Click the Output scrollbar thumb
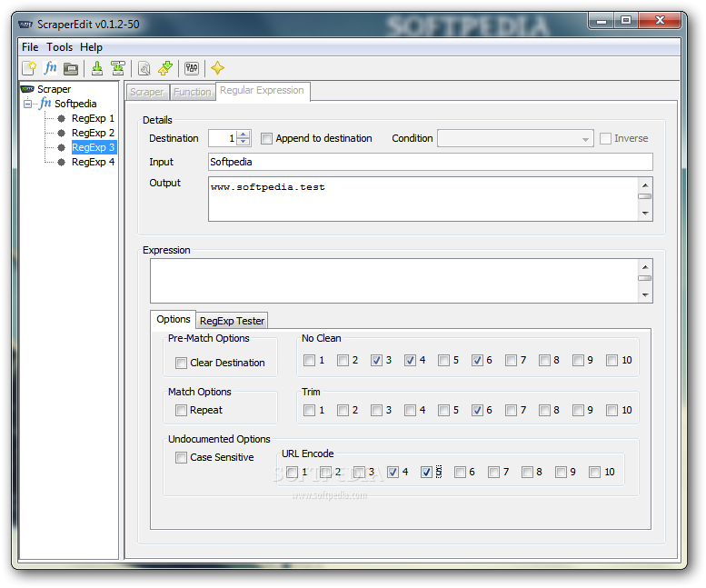 [x=645, y=196]
